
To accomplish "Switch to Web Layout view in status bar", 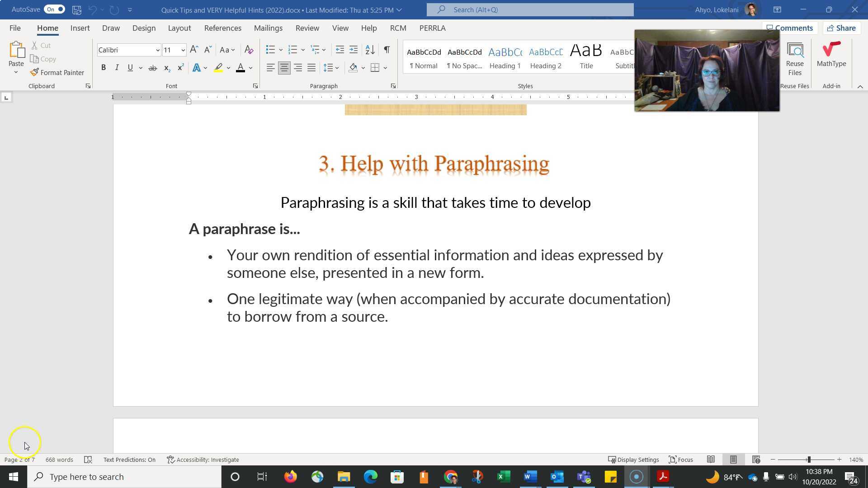I will point(755,459).
